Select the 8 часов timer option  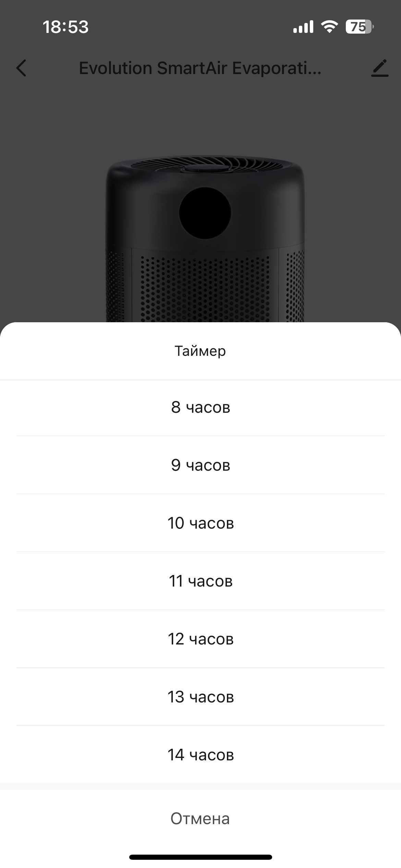(200, 408)
